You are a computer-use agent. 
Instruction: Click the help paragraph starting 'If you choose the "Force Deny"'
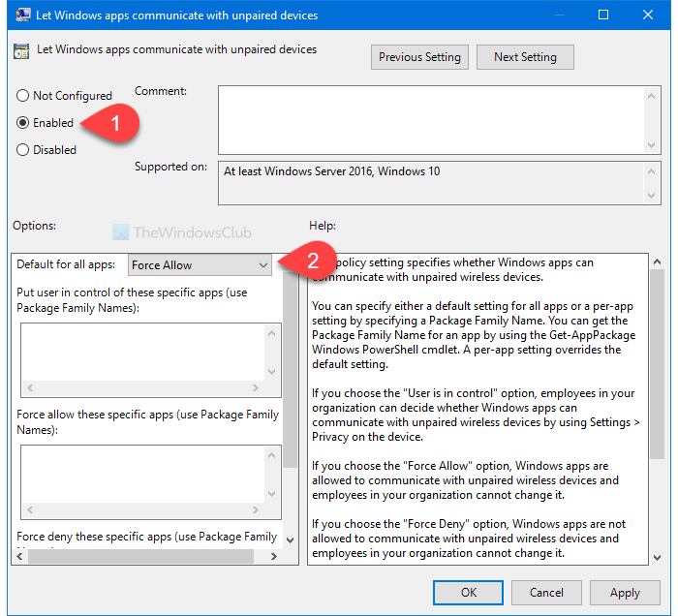[x=469, y=539]
